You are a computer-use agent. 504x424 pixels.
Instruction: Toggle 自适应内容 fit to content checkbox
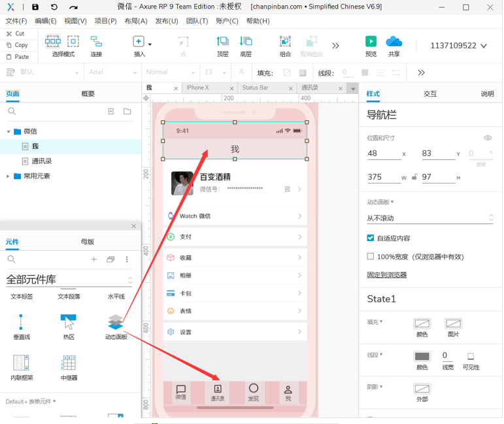(x=371, y=238)
